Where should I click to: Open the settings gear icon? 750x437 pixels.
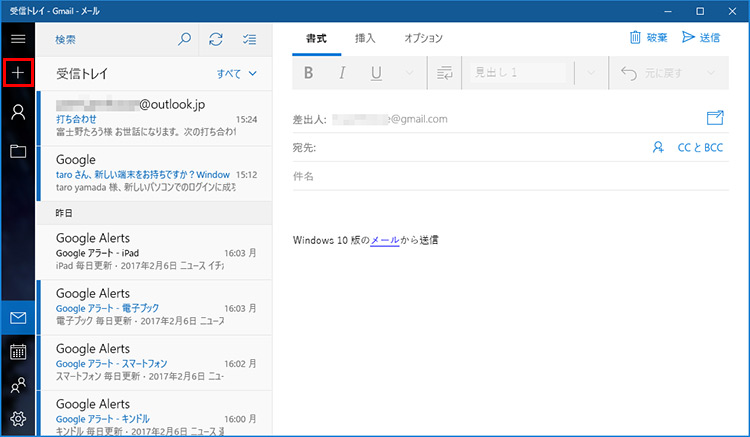point(18,418)
